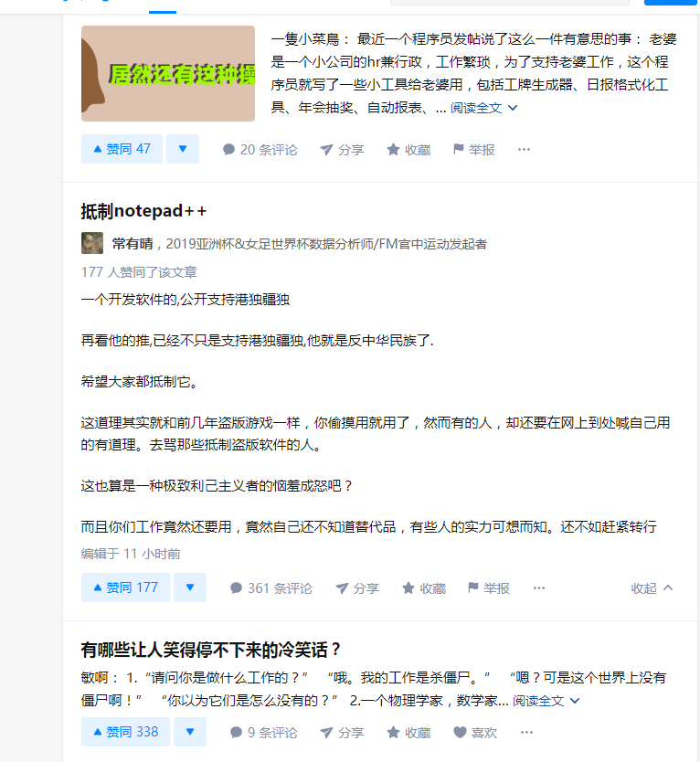
Task: Open the 20 comments on the first post
Action: (x=260, y=149)
